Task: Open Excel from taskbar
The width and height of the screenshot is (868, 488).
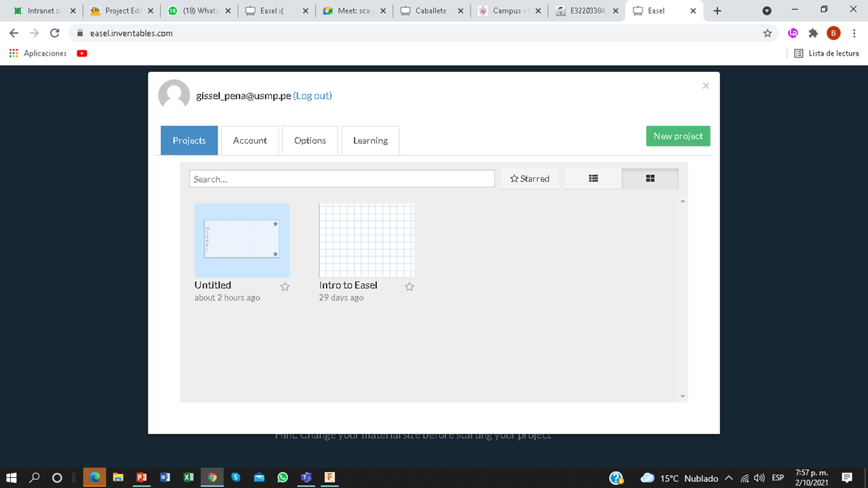Action: (189, 477)
